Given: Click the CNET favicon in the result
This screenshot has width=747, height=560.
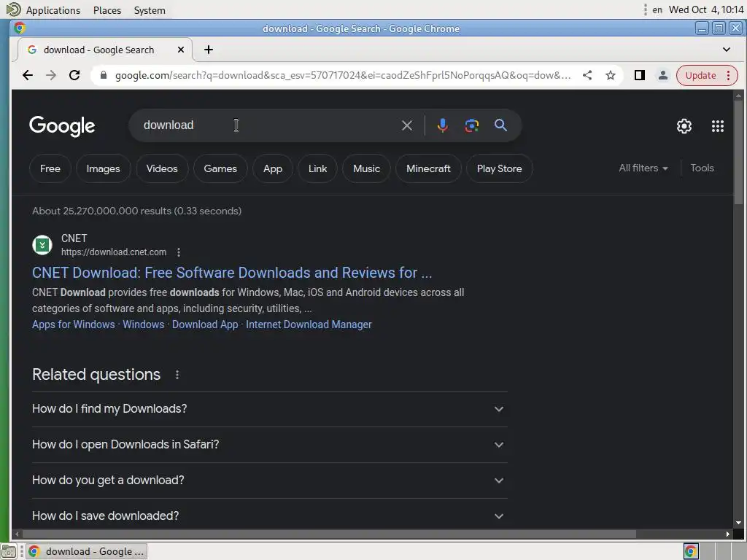Looking at the screenshot, I should 42,245.
